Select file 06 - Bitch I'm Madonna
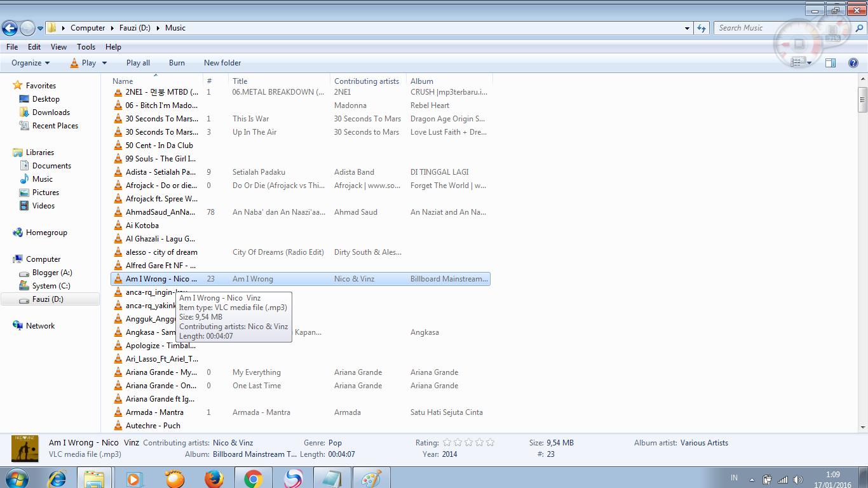This screenshot has width=868, height=488. (x=161, y=105)
